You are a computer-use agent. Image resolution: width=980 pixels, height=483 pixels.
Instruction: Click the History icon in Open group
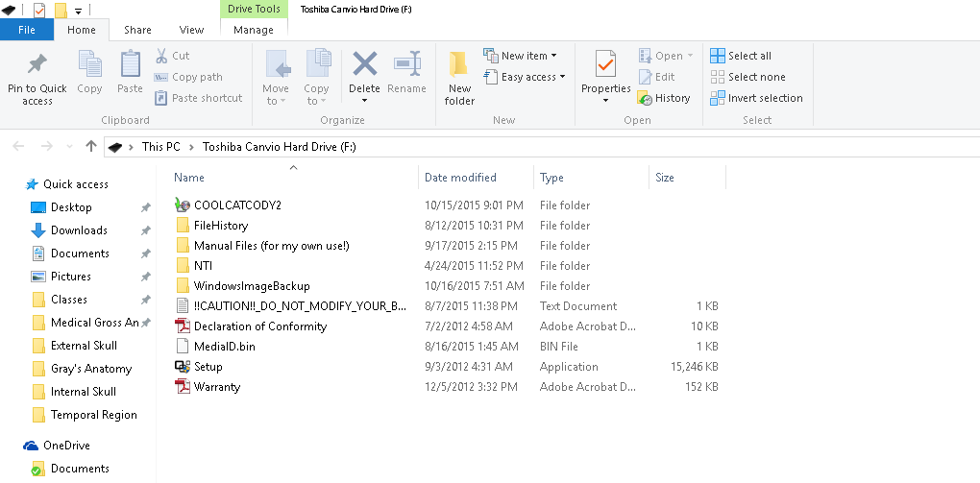[x=646, y=98]
